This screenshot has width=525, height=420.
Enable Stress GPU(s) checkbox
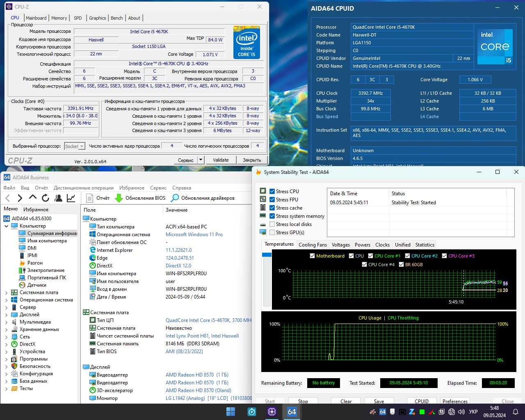(272, 233)
